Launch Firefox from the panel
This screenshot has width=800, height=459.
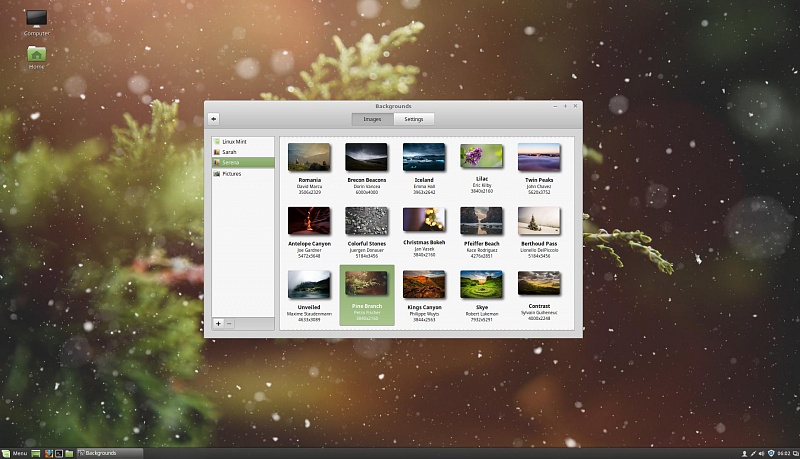pyautogui.click(x=47, y=453)
